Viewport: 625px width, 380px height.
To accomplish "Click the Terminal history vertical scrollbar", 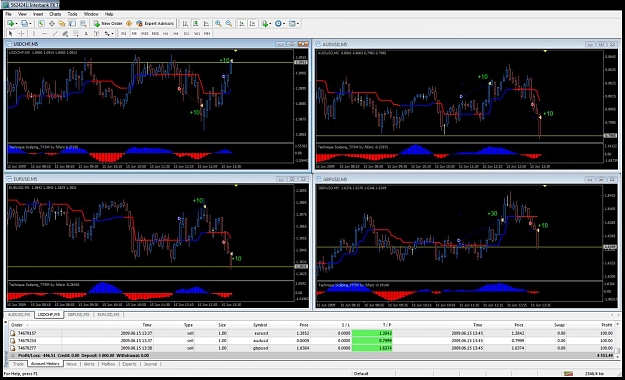I will [x=618, y=340].
